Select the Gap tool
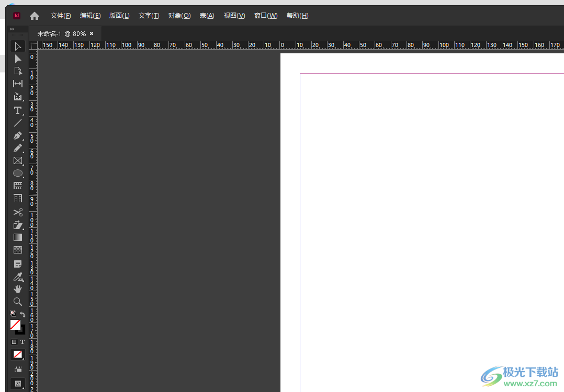The height and width of the screenshot is (392, 564). pos(18,84)
